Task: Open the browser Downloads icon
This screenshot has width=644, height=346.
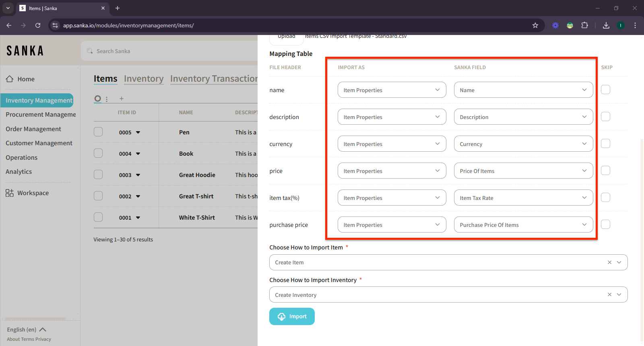Action: (606, 25)
